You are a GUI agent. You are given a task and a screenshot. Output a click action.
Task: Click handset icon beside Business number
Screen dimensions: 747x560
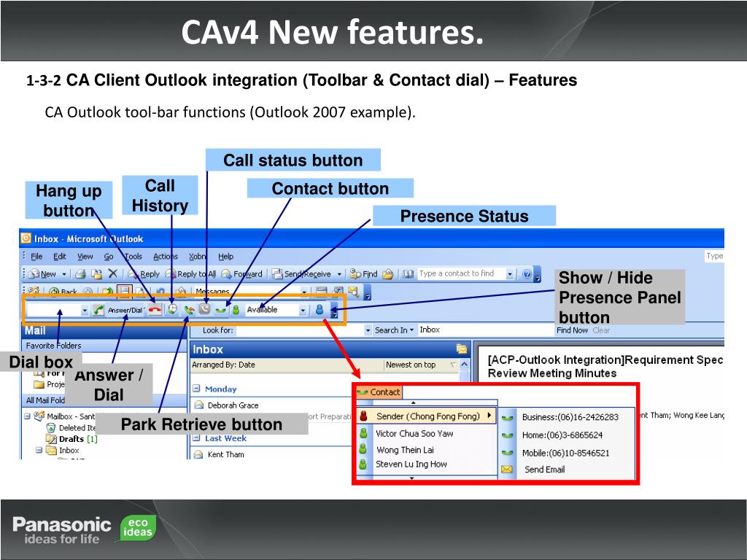508,418
